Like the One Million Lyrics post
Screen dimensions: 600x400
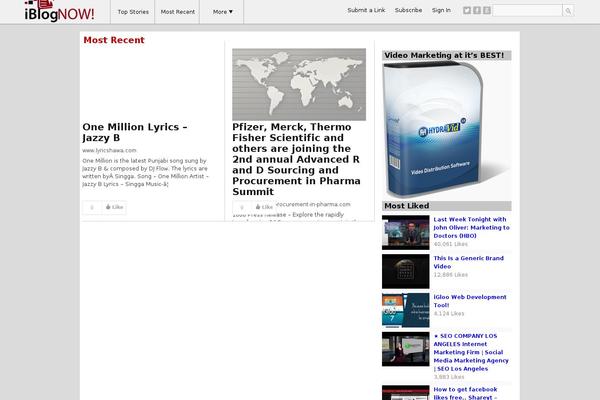click(114, 207)
